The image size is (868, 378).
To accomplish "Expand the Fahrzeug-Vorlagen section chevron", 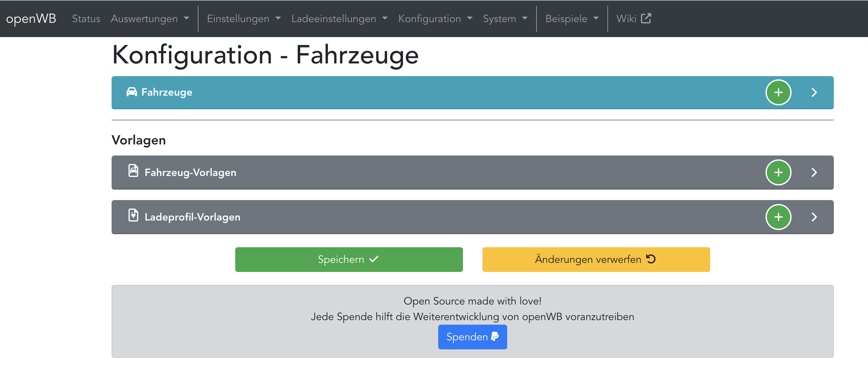I will point(814,172).
